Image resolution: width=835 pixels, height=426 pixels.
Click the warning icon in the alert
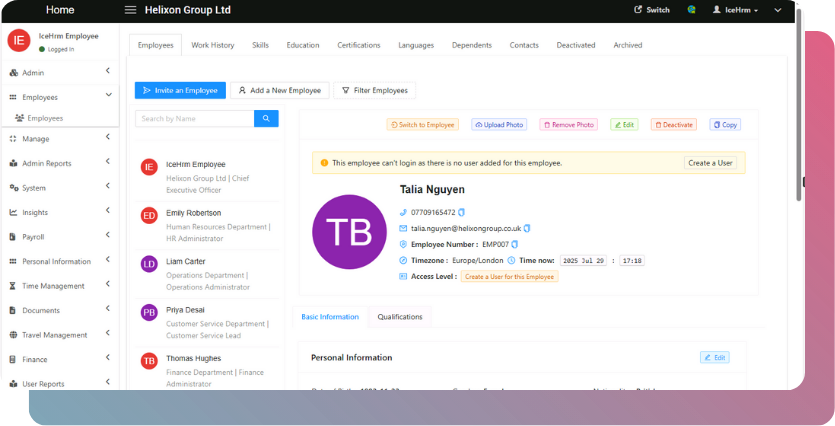(324, 163)
